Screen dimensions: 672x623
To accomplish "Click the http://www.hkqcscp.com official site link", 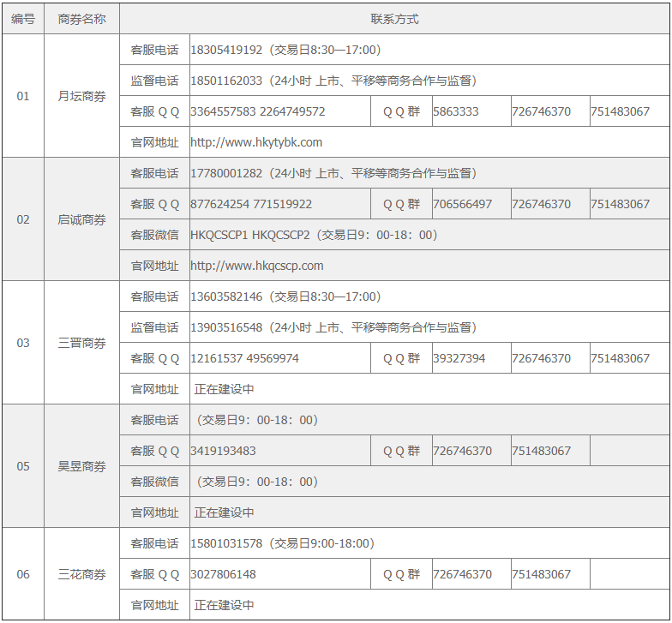I will (x=257, y=266).
